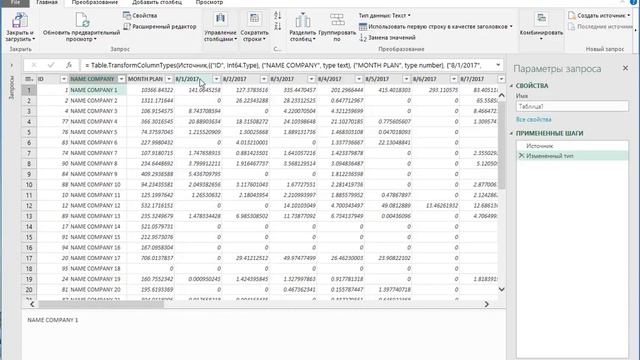This screenshot has width=640, height=360.
Task: Select the 8/7/2017 column header
Action: tap(472, 79)
